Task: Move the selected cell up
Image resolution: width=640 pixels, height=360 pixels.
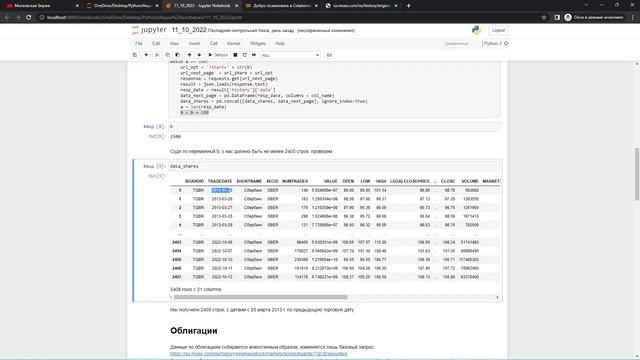Action: (189, 55)
